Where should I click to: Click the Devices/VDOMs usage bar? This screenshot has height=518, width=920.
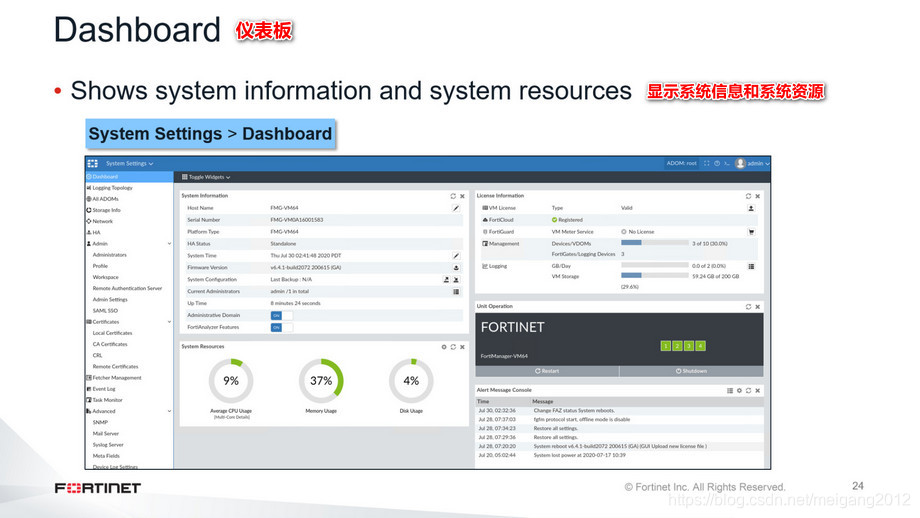(x=654, y=242)
